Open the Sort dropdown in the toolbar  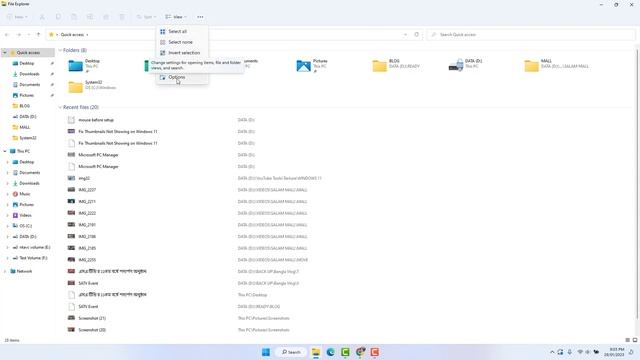146,17
